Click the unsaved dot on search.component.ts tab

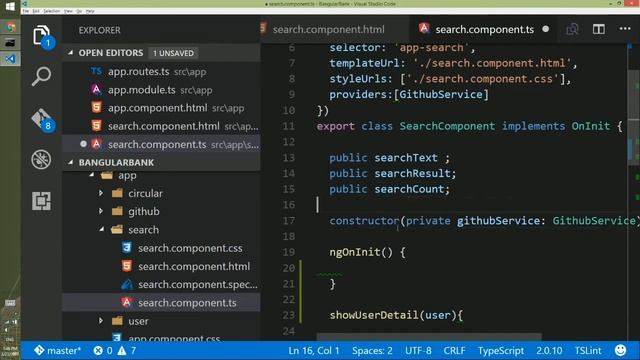click(x=546, y=29)
